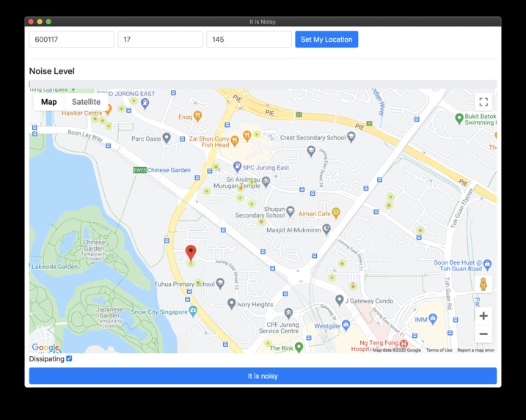Click the Westgate shopping icon
The height and width of the screenshot is (420, 526).
click(346, 325)
